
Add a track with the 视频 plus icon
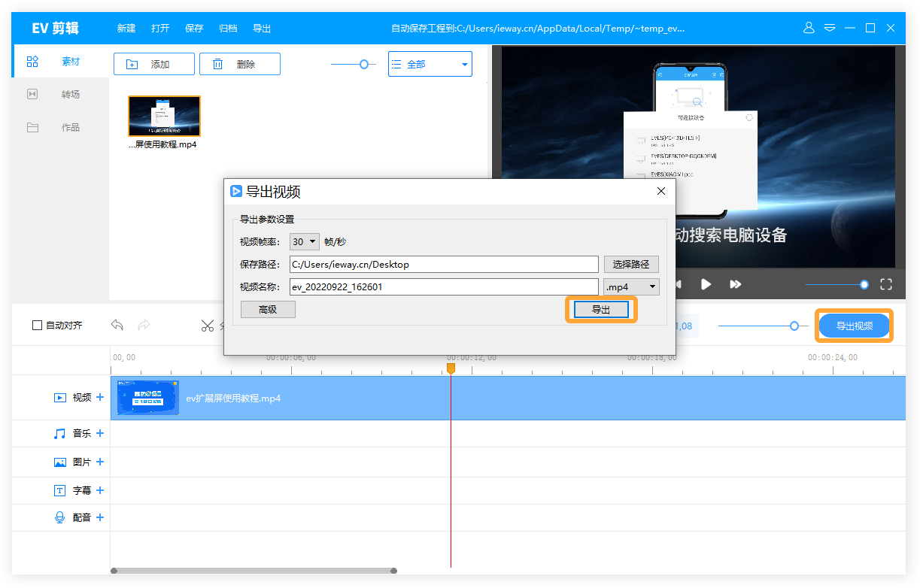[x=100, y=397]
